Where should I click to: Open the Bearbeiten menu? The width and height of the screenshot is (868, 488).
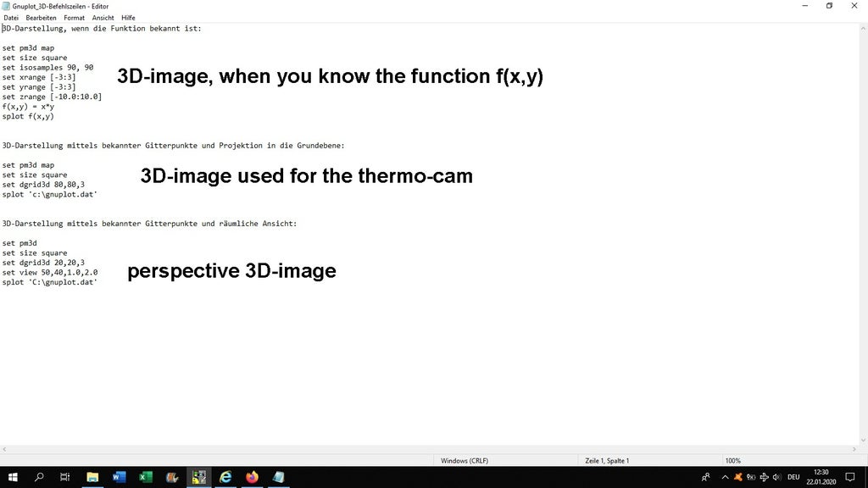pyautogui.click(x=42, y=17)
